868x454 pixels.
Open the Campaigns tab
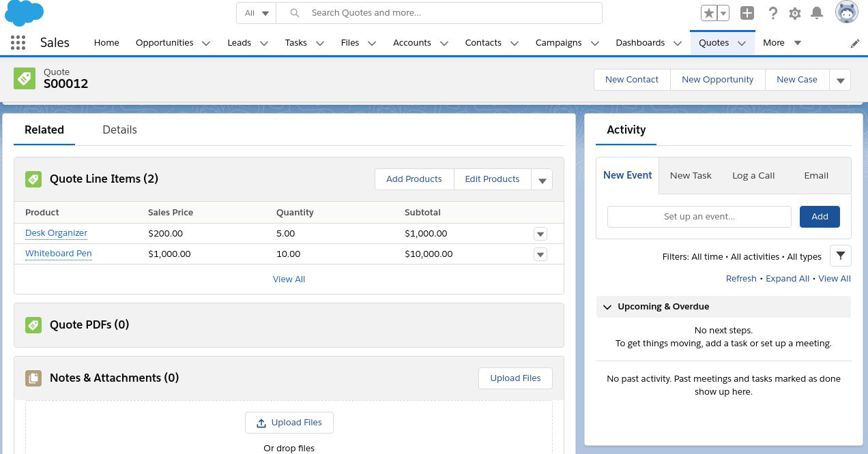558,42
